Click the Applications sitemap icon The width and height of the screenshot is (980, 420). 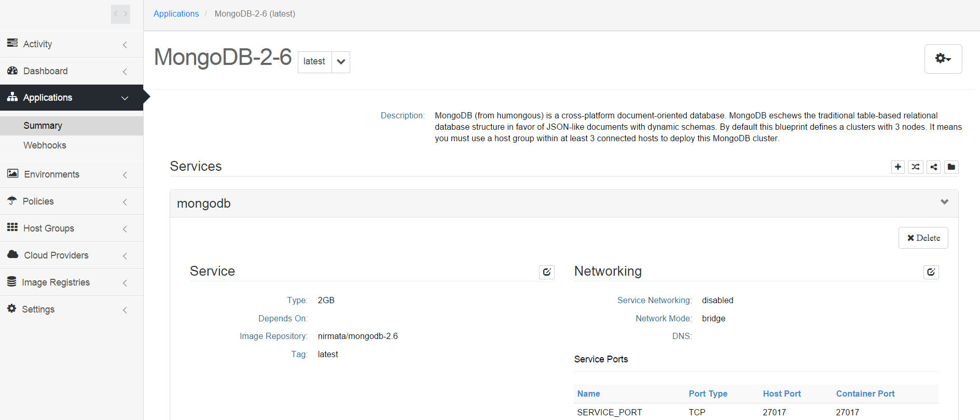click(12, 97)
